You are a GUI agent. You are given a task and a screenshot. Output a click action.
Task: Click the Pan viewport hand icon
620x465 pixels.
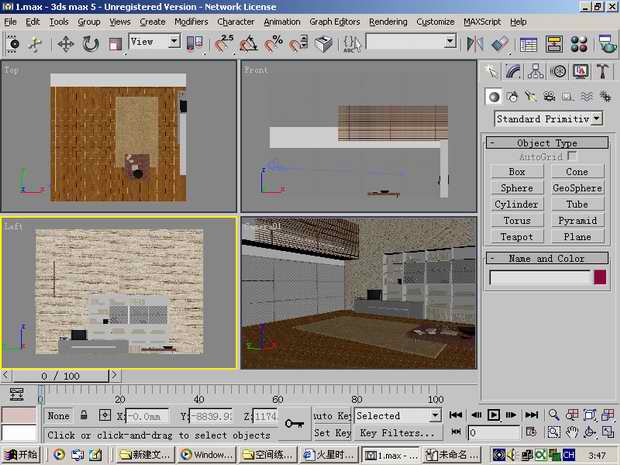coord(572,432)
